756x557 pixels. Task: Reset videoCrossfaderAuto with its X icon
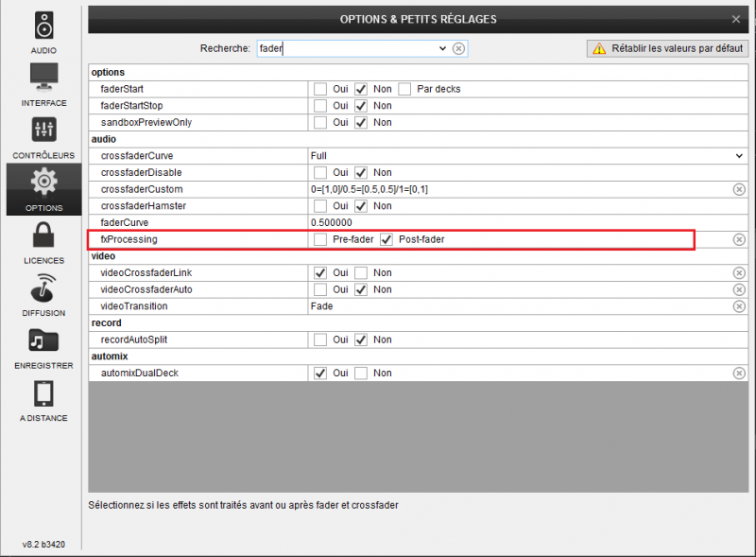point(739,289)
